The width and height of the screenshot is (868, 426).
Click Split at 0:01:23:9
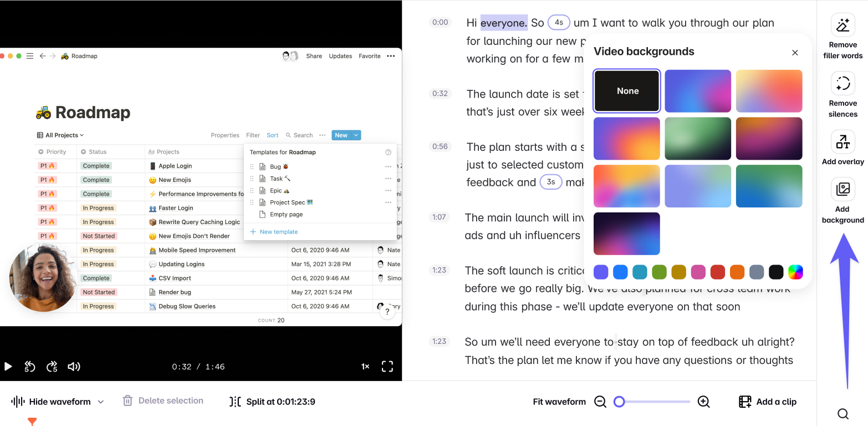[273, 402]
